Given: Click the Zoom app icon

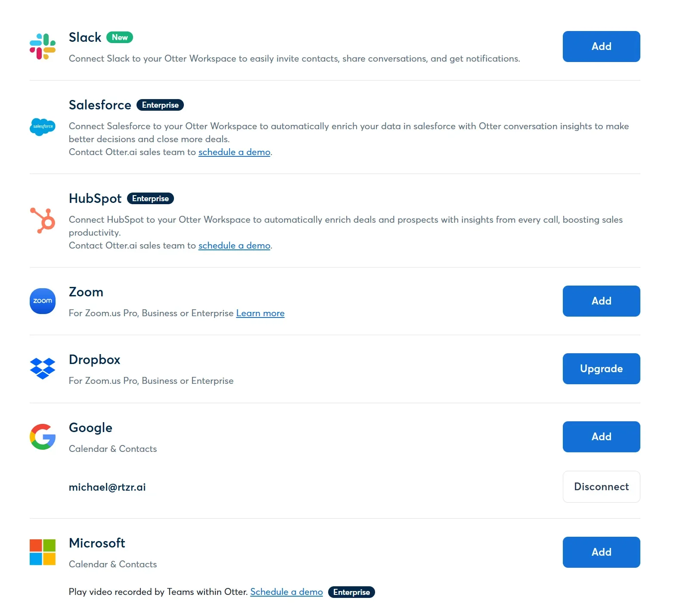Looking at the screenshot, I should (43, 301).
